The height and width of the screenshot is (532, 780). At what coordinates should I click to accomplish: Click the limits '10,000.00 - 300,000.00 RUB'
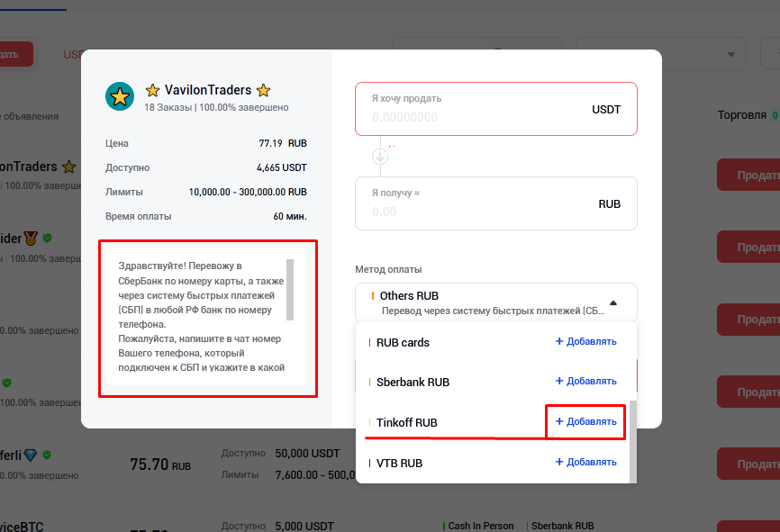[x=248, y=192]
